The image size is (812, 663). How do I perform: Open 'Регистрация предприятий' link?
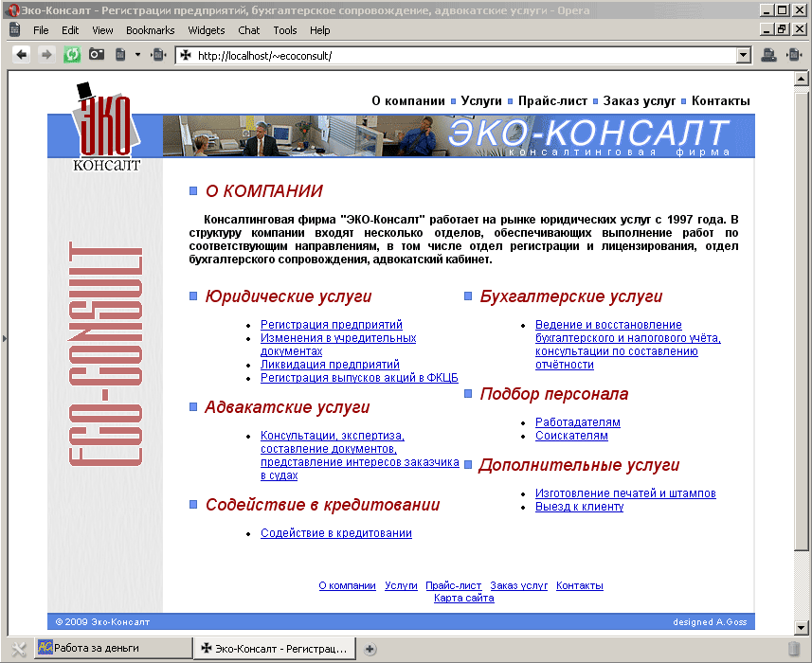[332, 325]
